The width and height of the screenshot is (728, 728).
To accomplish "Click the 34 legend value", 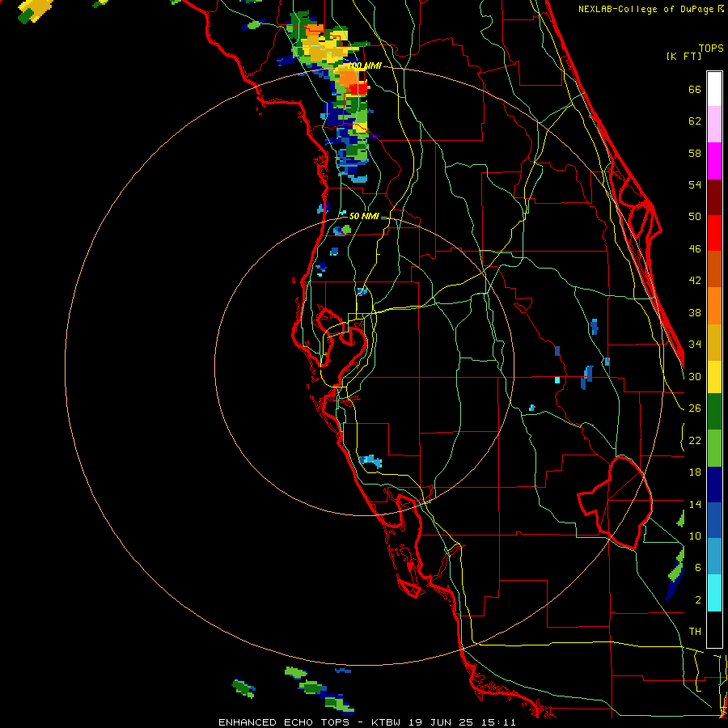I will [x=695, y=345].
